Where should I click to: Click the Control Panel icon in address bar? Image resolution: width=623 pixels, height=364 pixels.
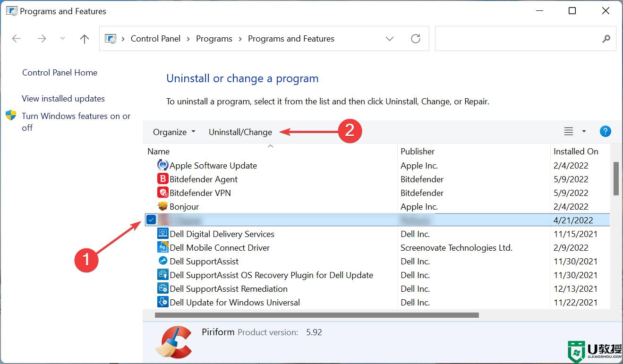coord(111,39)
